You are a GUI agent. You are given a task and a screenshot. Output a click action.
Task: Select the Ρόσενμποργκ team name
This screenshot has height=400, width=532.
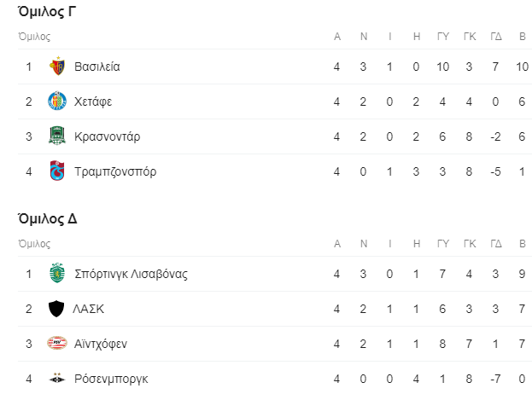pyautogui.click(x=111, y=379)
